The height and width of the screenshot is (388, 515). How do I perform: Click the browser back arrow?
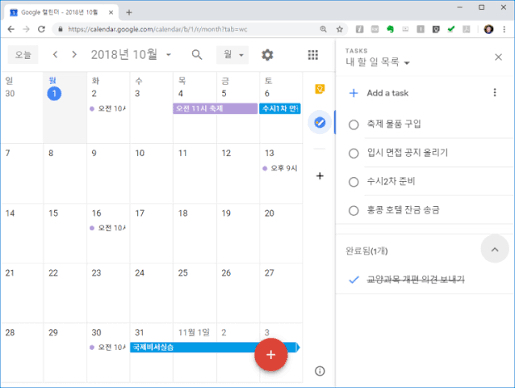[x=11, y=29]
